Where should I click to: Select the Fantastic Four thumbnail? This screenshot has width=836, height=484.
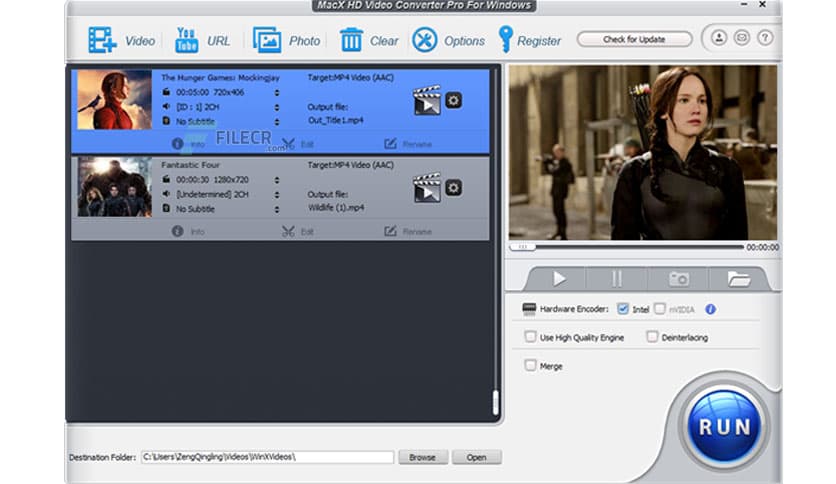point(114,187)
